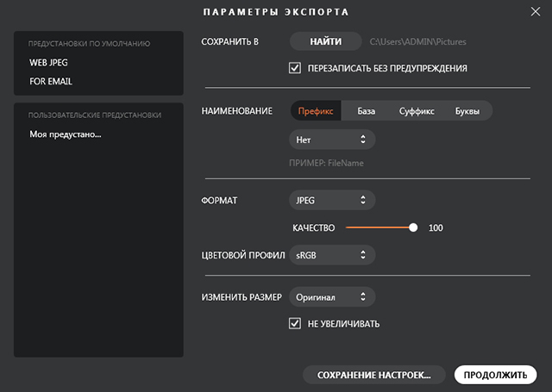The height and width of the screenshot is (392, 552).
Task: Toggle 'Не увеличивать' checkbox
Action: pyautogui.click(x=295, y=324)
